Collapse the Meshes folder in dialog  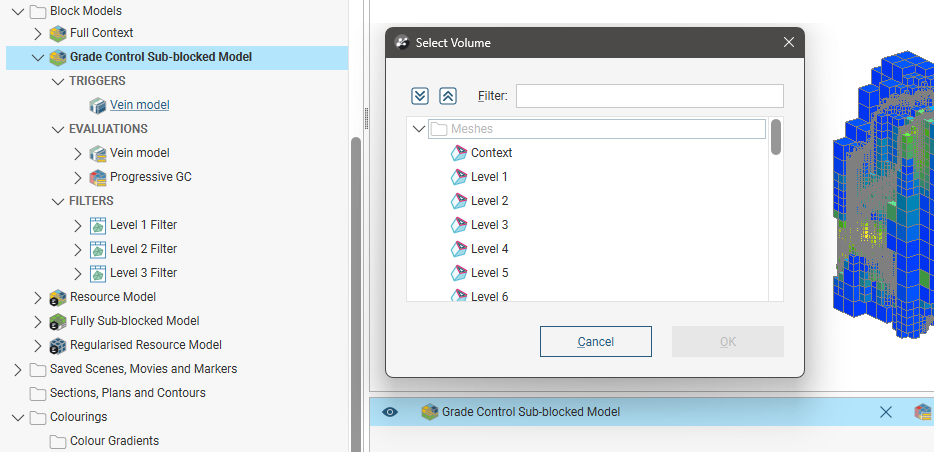418,129
